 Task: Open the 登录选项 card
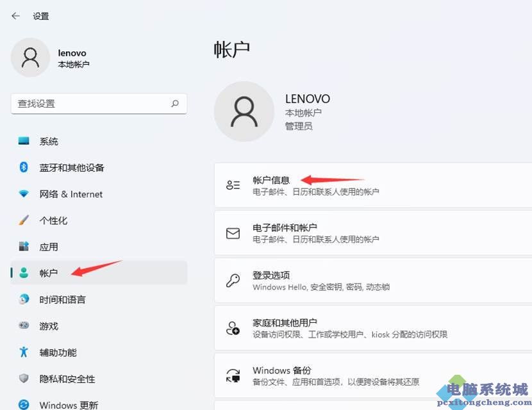[373, 280]
